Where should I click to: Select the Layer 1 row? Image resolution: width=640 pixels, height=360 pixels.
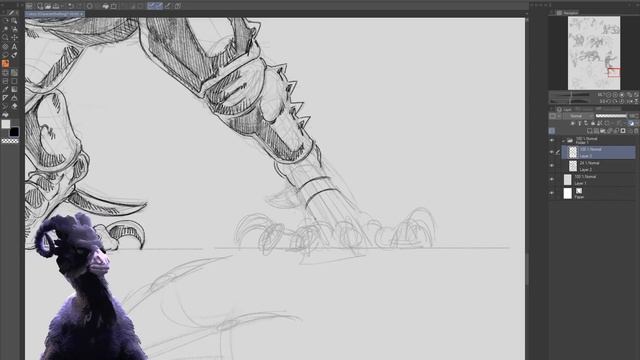coord(598,180)
